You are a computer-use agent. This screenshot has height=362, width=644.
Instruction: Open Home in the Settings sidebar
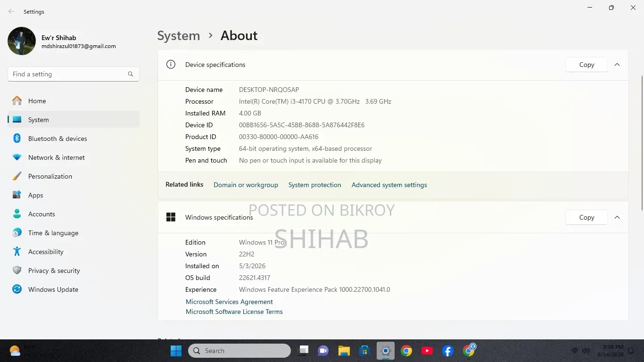pyautogui.click(x=74, y=101)
